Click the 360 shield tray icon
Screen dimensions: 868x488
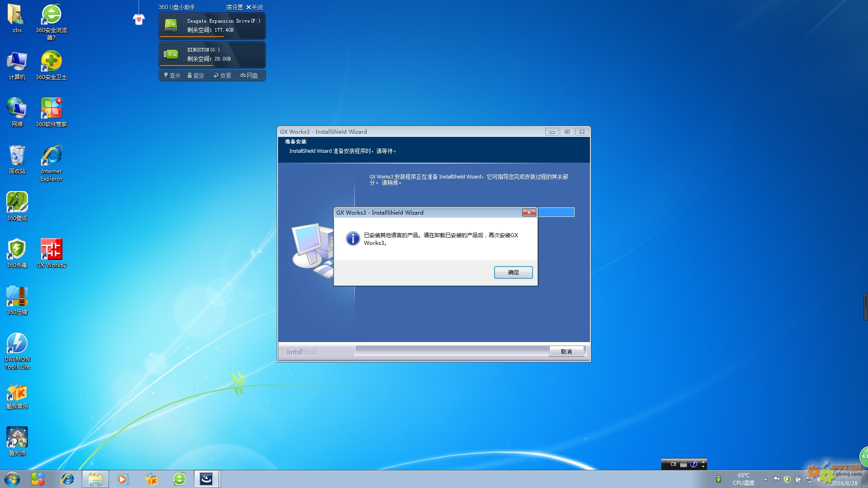click(x=787, y=479)
